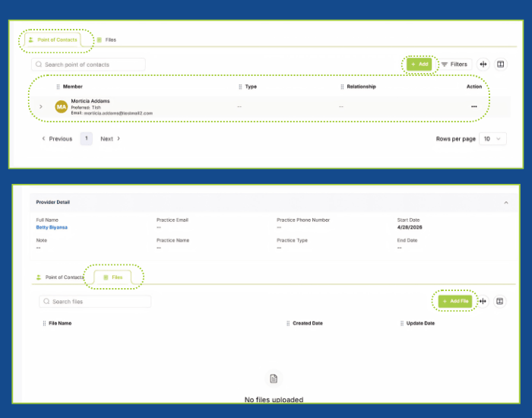The image size is (532, 418).
Task: Open the three-dot action menu for Morticia Addams
Action: 474,106
